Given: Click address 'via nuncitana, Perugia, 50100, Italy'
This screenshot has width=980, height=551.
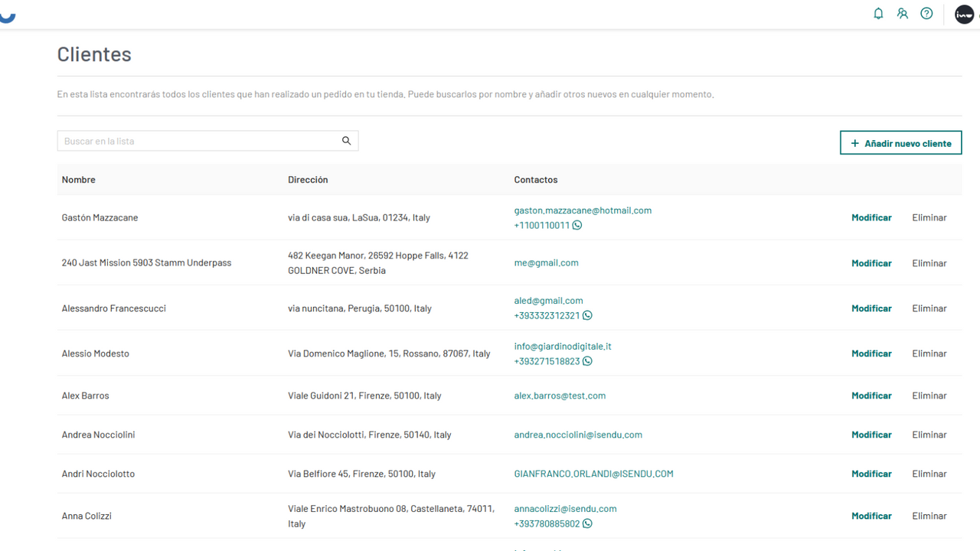Looking at the screenshot, I should pyautogui.click(x=360, y=308).
